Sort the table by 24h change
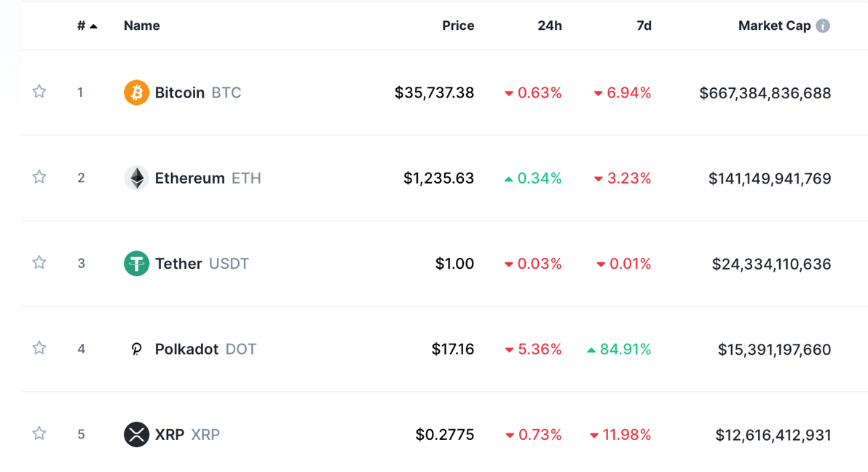The image size is (868, 472). pyautogui.click(x=550, y=25)
